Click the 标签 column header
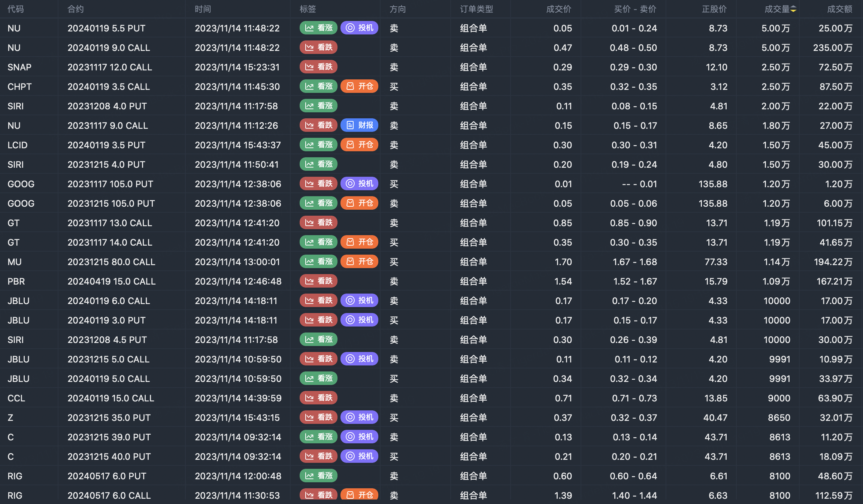863x504 pixels. click(x=308, y=9)
